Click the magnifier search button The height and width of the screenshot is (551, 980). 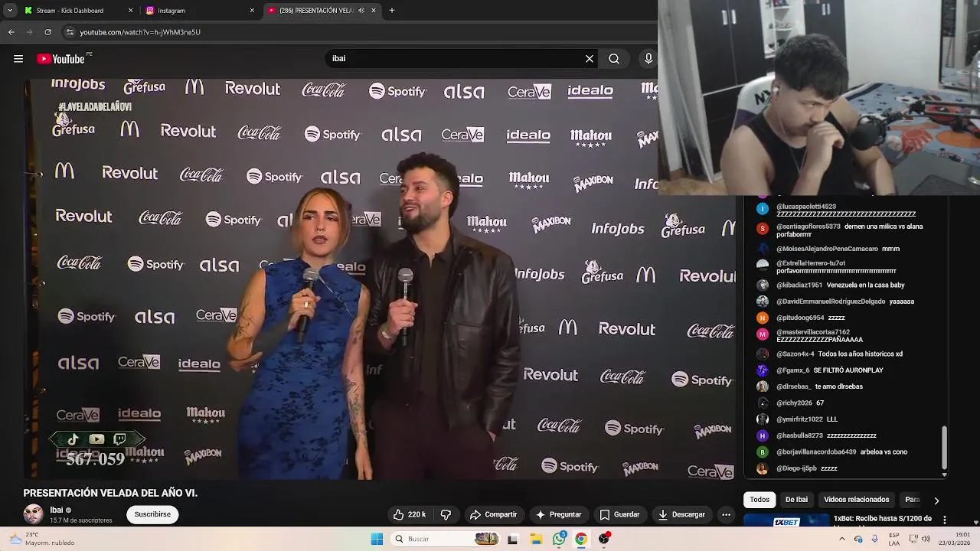(614, 59)
